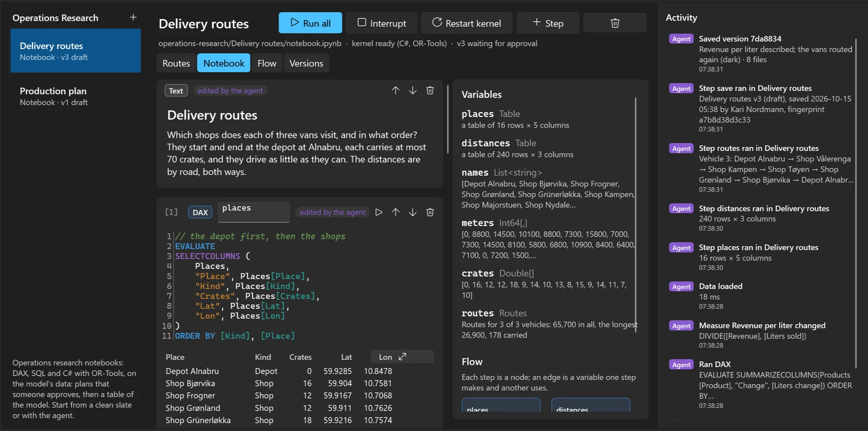The width and height of the screenshot is (868, 431).
Task: Switch to the Routes tab
Action: point(176,63)
